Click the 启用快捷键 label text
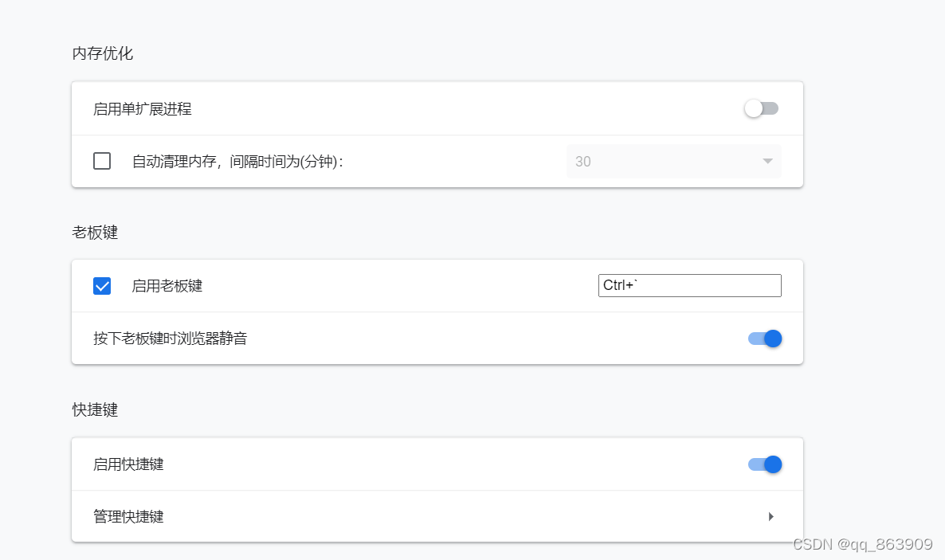The width and height of the screenshot is (945, 560). pyautogui.click(x=128, y=464)
